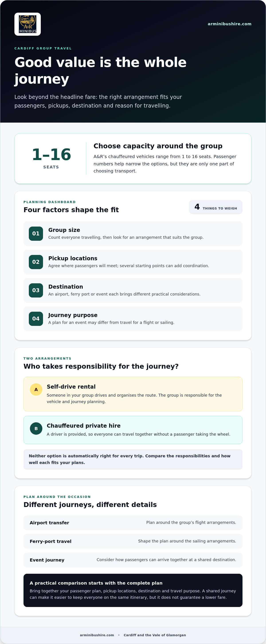Open the Event journey row
Screen dimensions: 266x644
[x=133, y=560]
